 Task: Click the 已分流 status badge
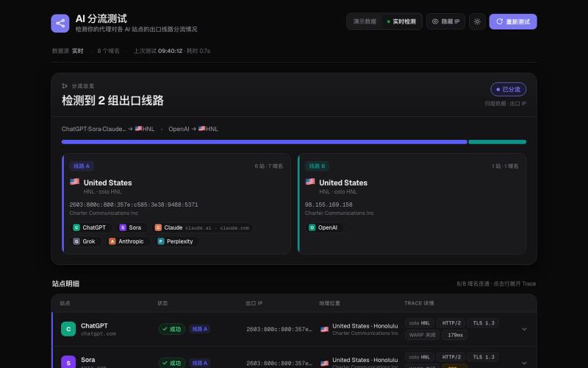point(508,89)
